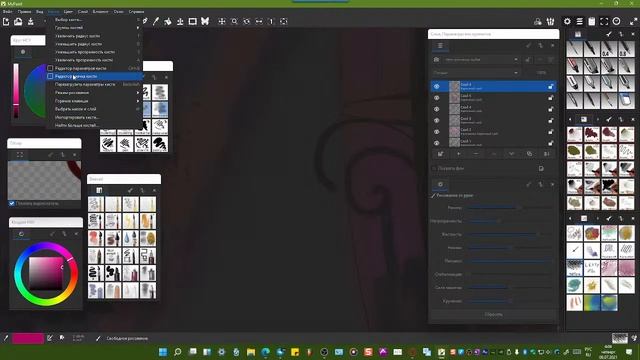Click right tab arrow in middle brush group panel
Screen dimensions: 640x360
598,119
